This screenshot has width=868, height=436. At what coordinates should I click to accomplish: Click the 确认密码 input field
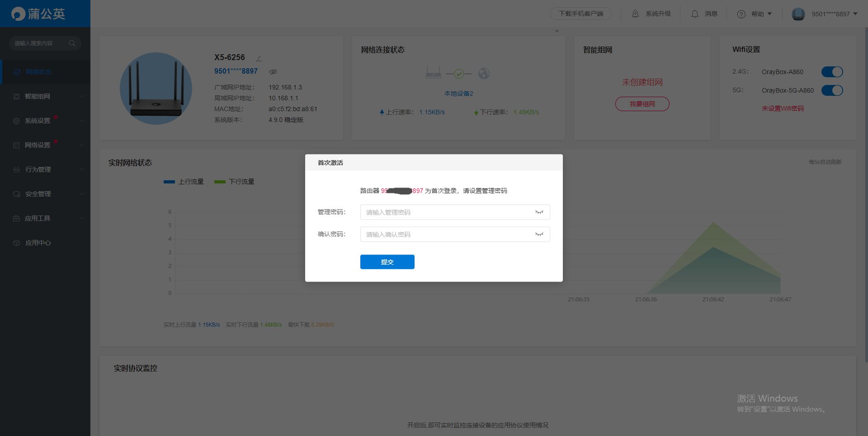448,234
